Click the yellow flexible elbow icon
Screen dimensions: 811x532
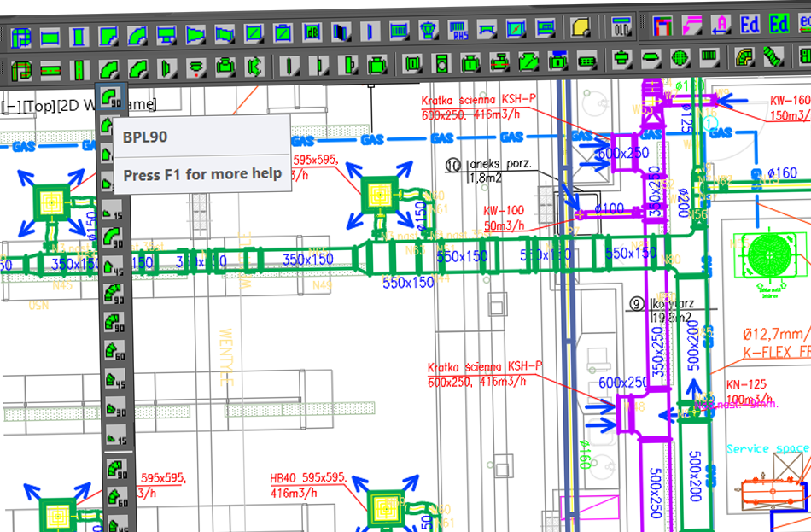point(744,56)
